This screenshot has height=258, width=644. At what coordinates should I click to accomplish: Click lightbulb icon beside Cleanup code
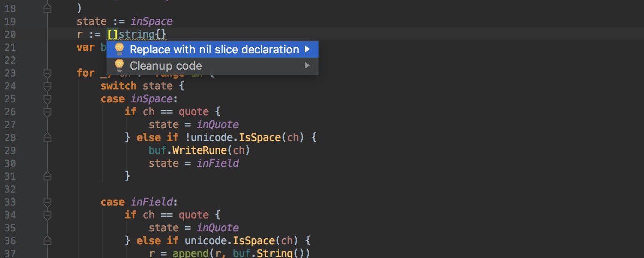tap(119, 65)
